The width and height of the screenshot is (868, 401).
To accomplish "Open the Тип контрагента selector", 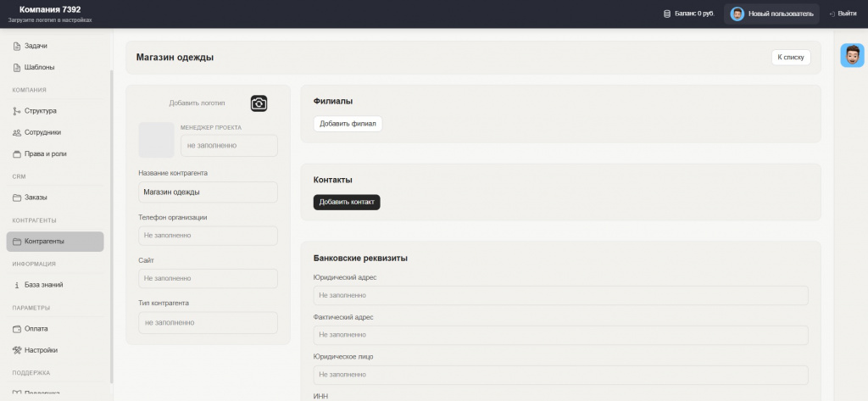I will click(x=208, y=323).
